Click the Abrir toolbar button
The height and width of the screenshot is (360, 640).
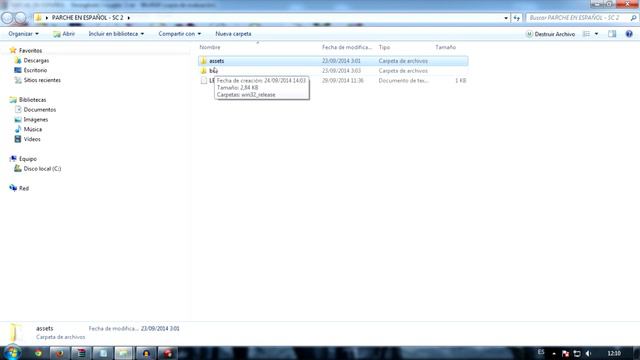[x=64, y=34]
